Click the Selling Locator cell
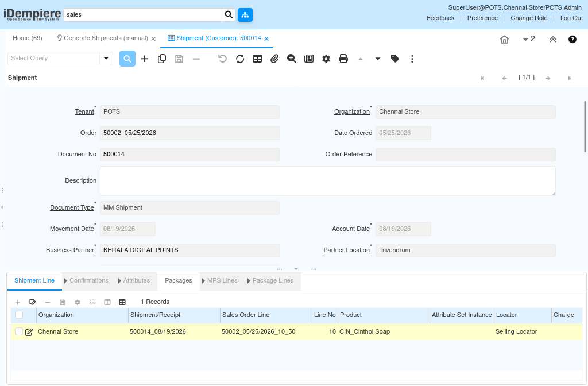The height and width of the screenshot is (386, 588). (523, 331)
